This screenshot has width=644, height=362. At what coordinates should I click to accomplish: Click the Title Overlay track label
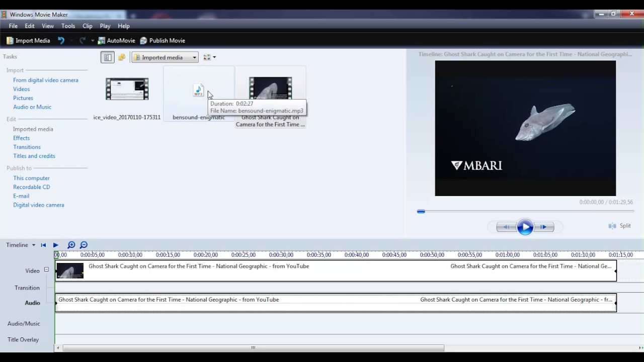tap(23, 340)
